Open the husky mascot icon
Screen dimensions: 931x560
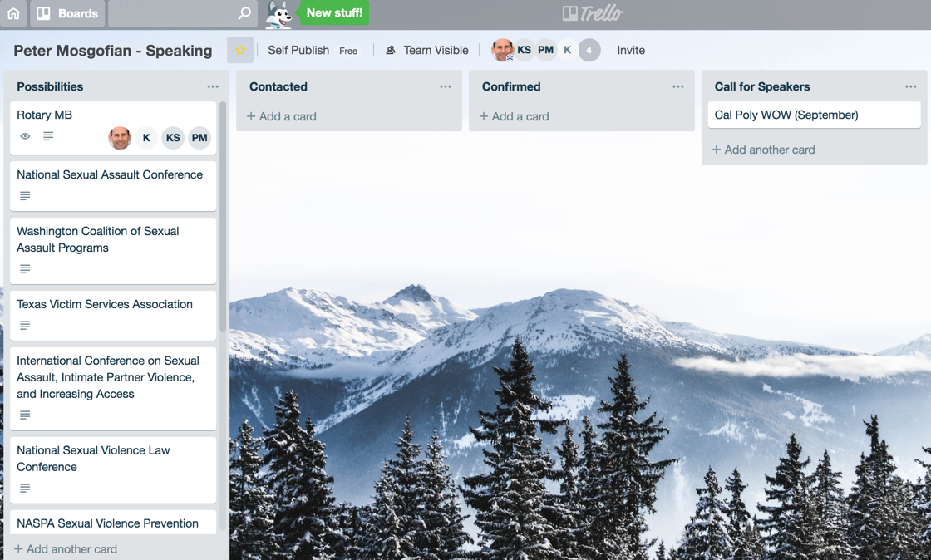coord(278,14)
